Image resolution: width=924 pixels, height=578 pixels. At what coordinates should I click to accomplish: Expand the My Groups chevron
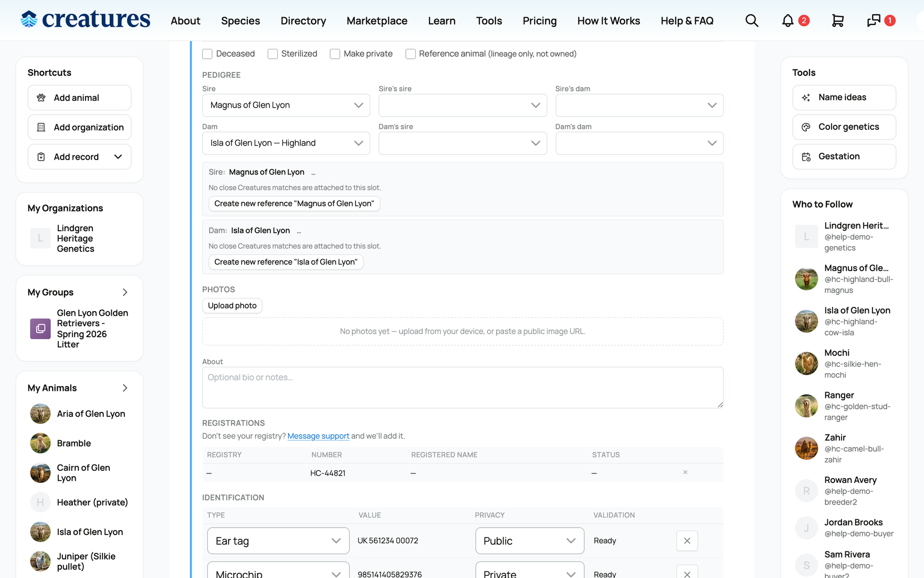125,292
